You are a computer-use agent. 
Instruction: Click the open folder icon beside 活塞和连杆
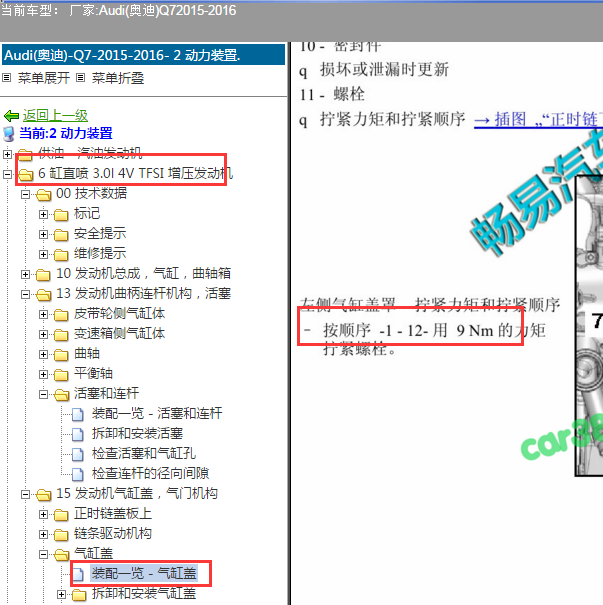click(62, 395)
